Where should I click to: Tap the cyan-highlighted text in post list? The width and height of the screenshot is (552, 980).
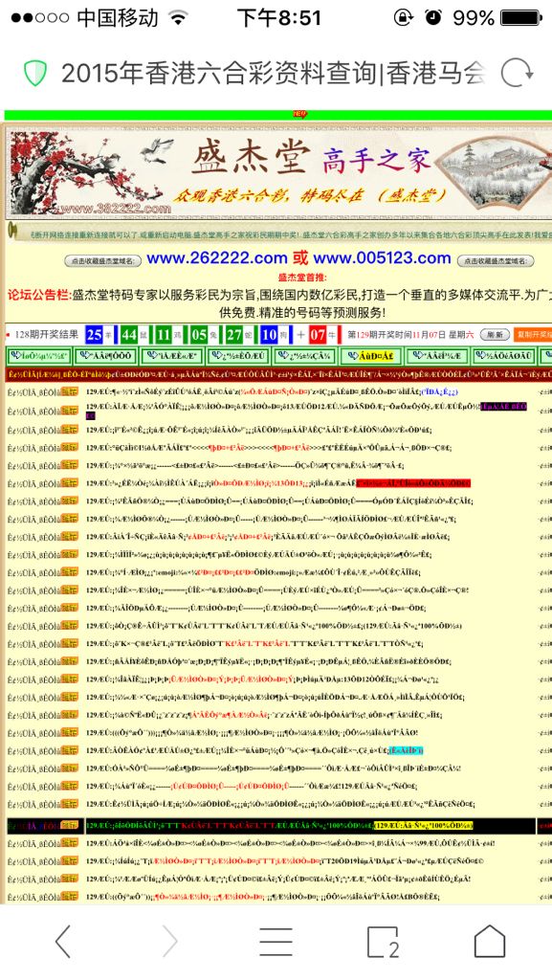point(407,750)
